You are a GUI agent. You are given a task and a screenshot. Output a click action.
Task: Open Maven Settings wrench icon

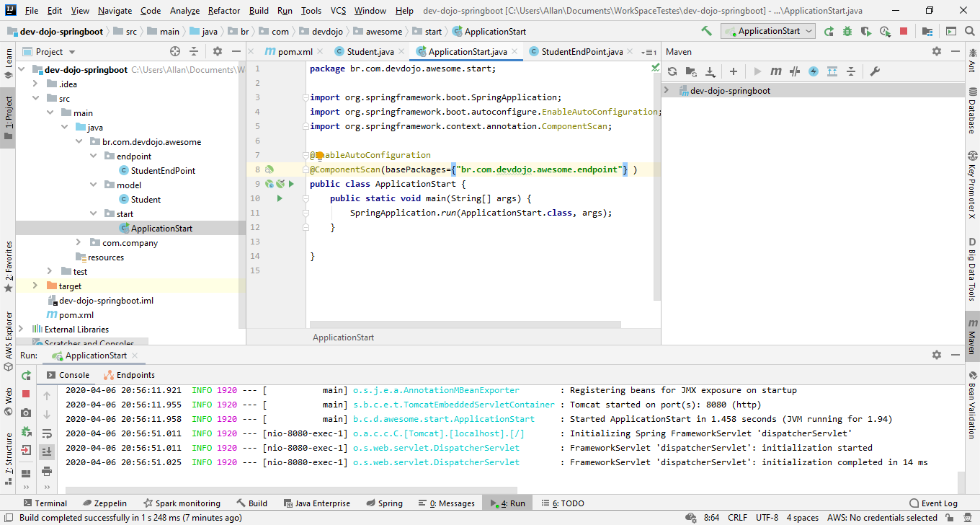click(x=875, y=71)
